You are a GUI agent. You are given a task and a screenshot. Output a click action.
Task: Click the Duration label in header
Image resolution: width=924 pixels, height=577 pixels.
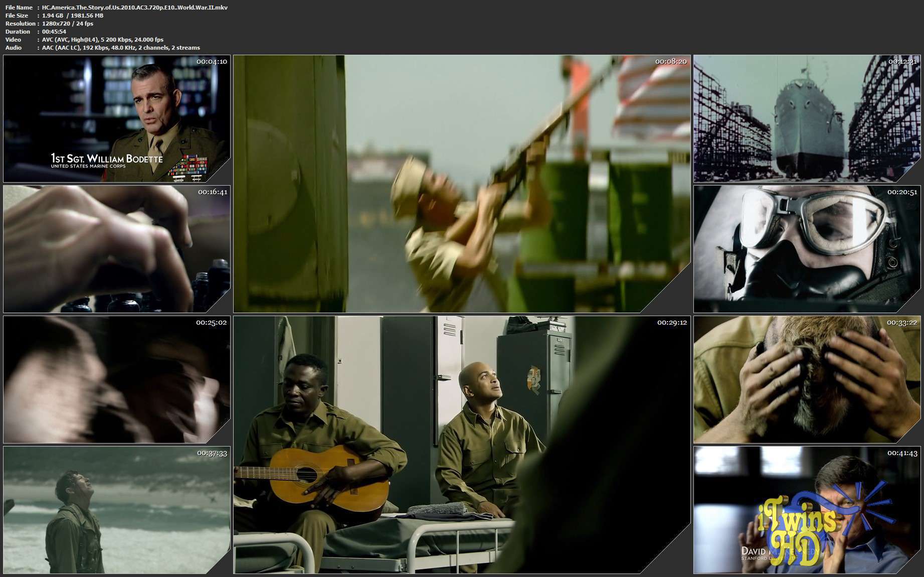[x=18, y=32]
